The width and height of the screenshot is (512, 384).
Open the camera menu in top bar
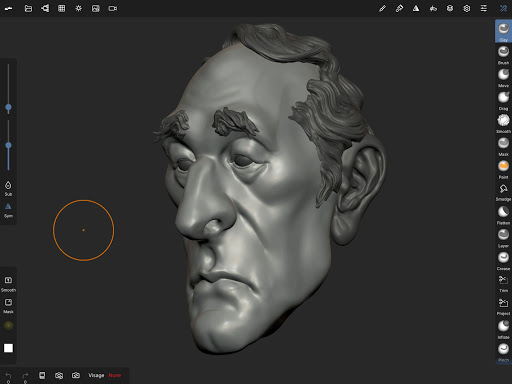point(113,8)
